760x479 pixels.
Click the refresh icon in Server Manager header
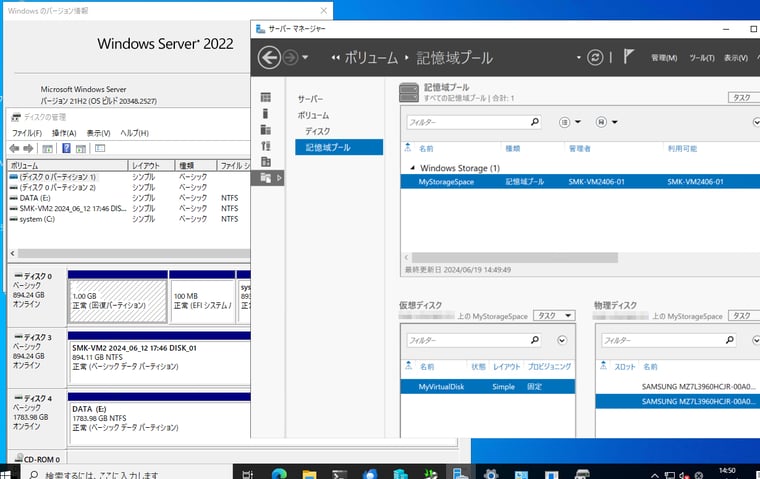595,58
